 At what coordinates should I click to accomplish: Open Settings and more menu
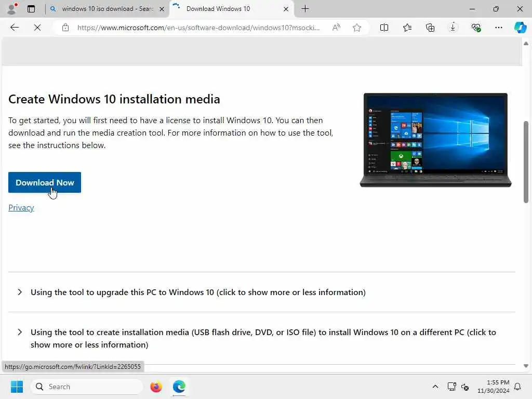tap(498, 28)
